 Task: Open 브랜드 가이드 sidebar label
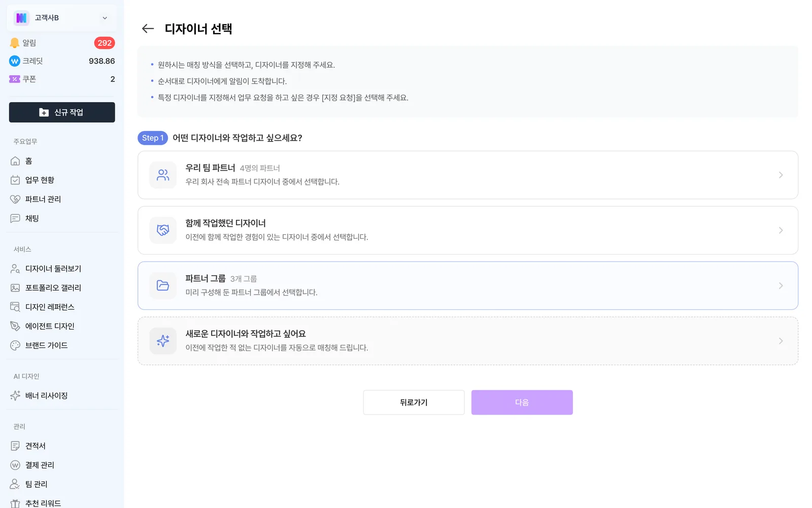tap(46, 345)
